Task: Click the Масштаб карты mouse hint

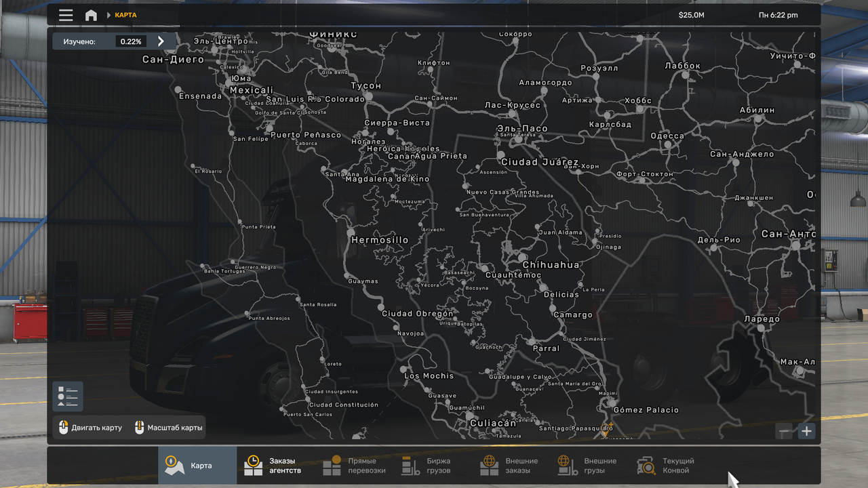Action: tap(168, 428)
